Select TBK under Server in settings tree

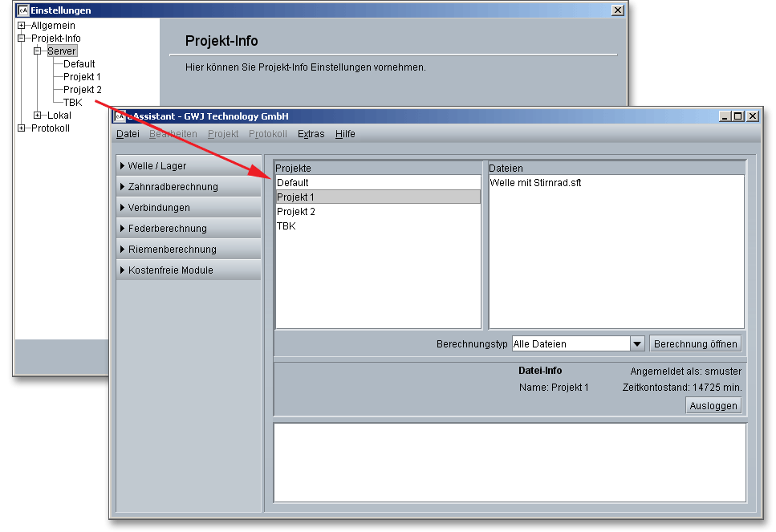click(x=72, y=103)
